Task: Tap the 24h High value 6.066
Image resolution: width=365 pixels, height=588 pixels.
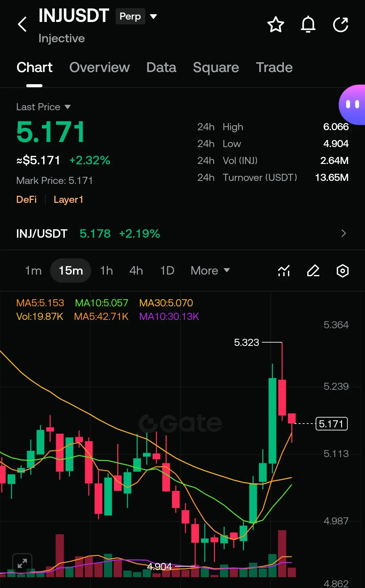Action: point(336,127)
